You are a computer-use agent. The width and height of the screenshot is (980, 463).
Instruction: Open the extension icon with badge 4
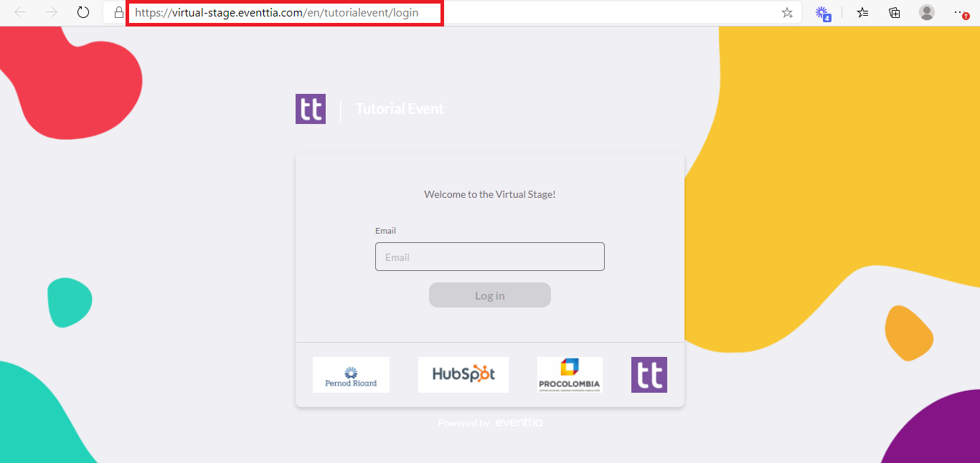pos(822,12)
